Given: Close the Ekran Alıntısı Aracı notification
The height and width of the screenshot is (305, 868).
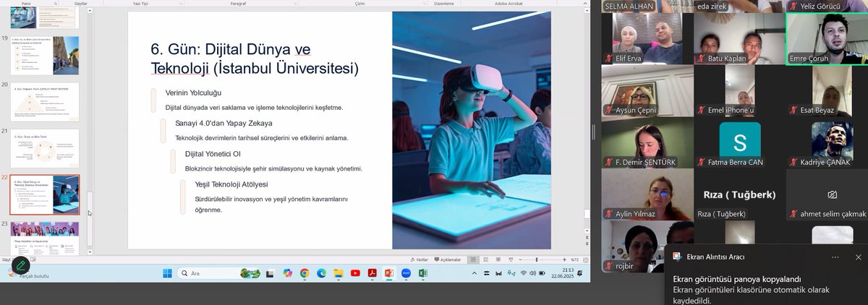Looking at the screenshot, I should (859, 257).
